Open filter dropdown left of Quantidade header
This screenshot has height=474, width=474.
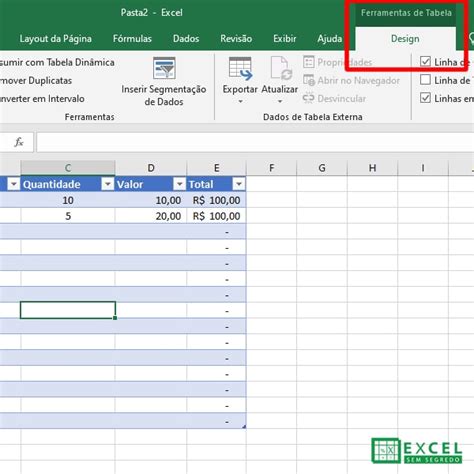point(13,184)
